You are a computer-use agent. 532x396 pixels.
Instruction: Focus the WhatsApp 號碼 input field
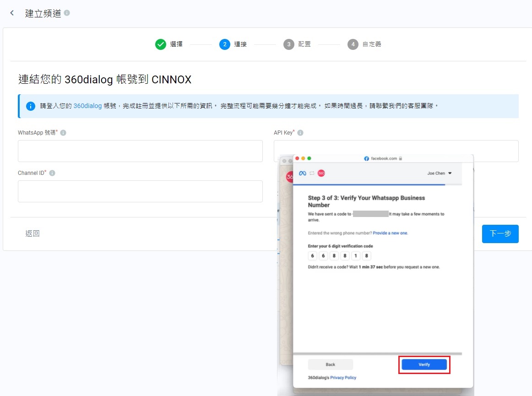(x=140, y=151)
